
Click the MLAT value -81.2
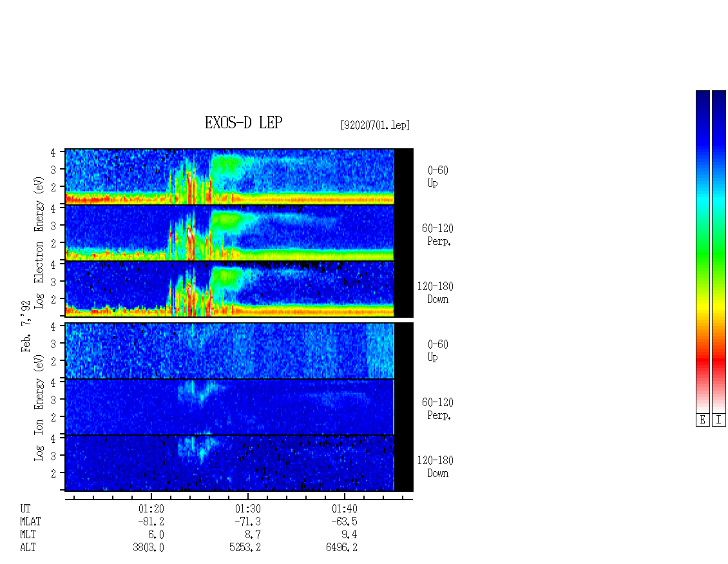tap(151, 521)
